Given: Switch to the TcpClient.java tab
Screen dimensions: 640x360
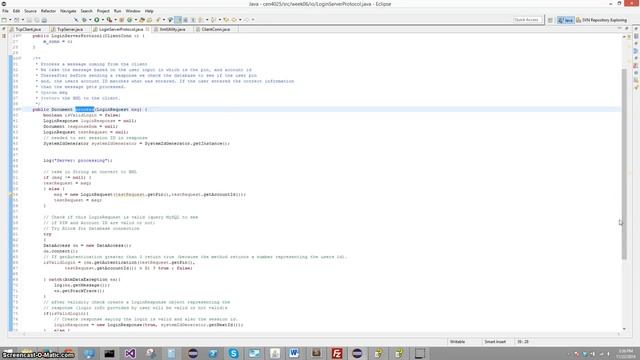Looking at the screenshot, I should click(27, 29).
